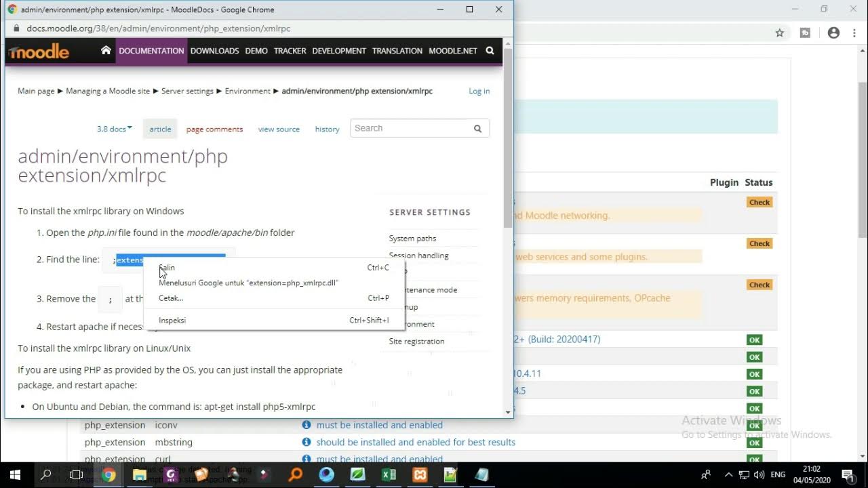
Task: Open DOWNLOADS in Moodle navbar
Action: [214, 51]
